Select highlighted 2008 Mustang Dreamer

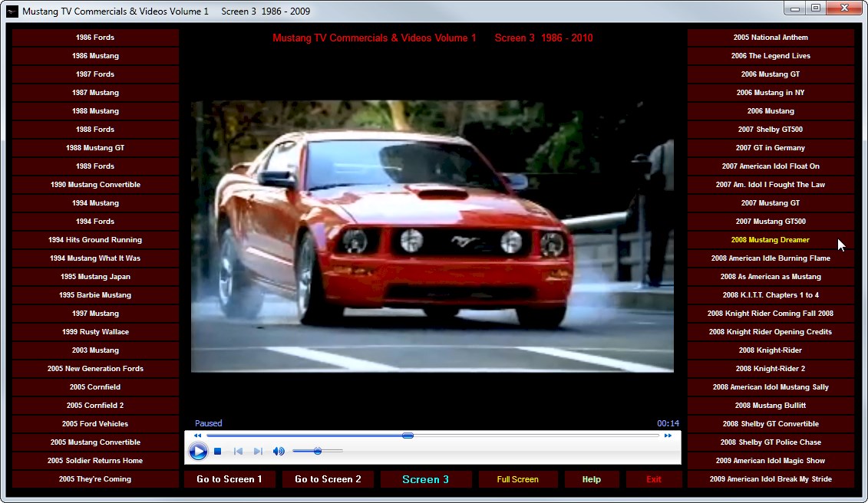771,239
